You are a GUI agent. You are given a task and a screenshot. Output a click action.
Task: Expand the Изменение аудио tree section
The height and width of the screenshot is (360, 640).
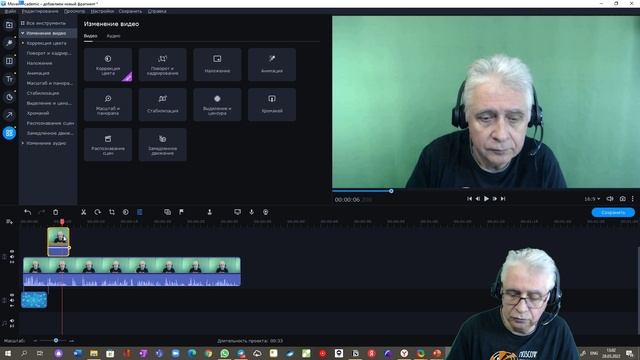coord(23,143)
